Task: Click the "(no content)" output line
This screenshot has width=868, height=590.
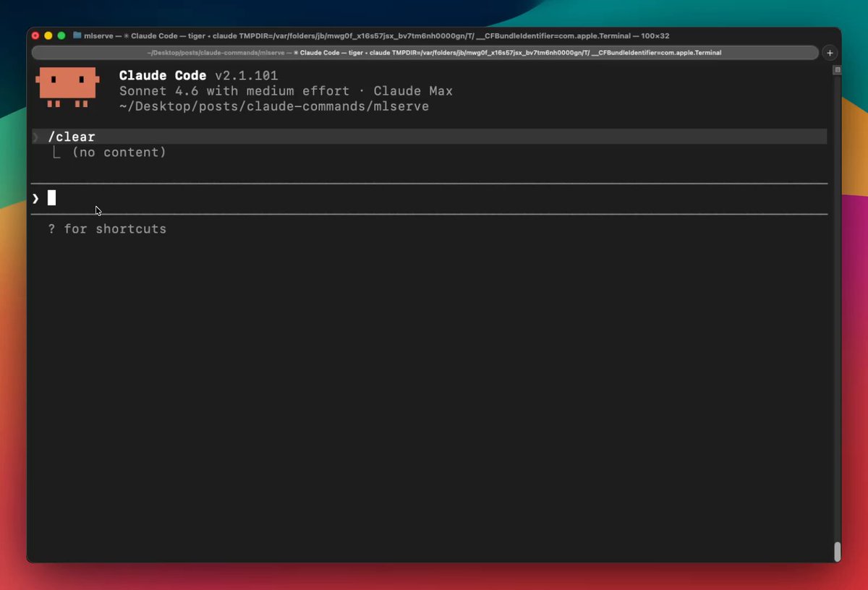Action: click(119, 153)
